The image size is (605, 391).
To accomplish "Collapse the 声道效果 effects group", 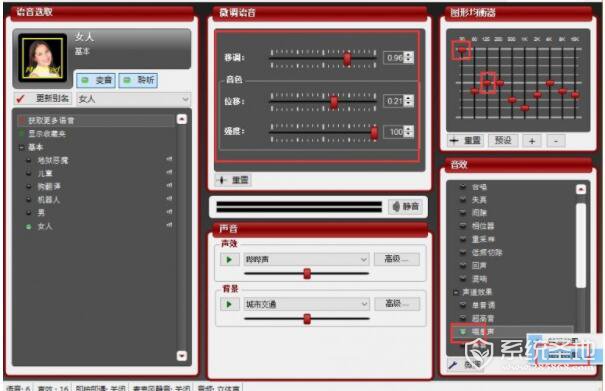I will (x=456, y=292).
